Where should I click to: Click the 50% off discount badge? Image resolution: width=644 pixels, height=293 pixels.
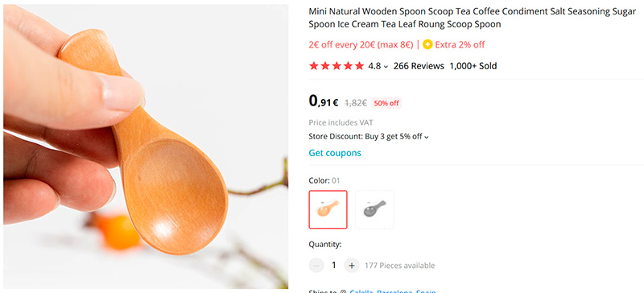click(386, 103)
